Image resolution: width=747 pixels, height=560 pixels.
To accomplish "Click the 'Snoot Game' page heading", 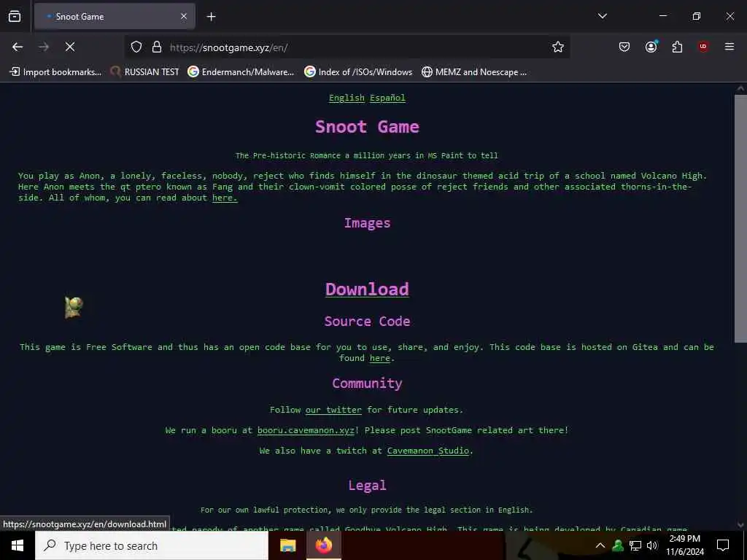I will click(367, 127).
